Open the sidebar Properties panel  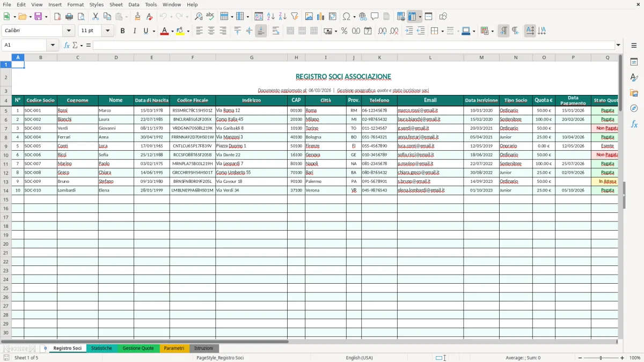pos(634,62)
